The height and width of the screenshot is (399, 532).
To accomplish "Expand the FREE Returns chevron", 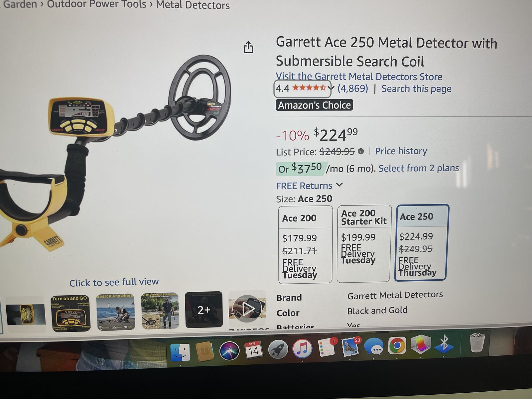I will point(339,185).
